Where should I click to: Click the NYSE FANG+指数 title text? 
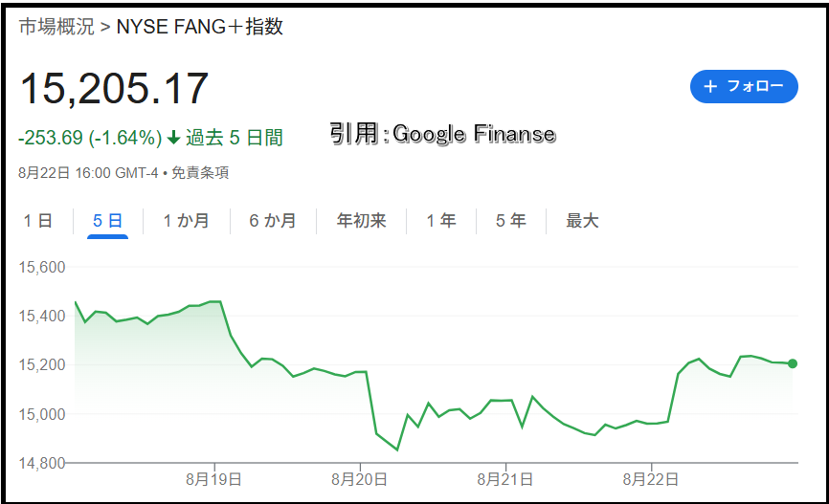click(200, 27)
